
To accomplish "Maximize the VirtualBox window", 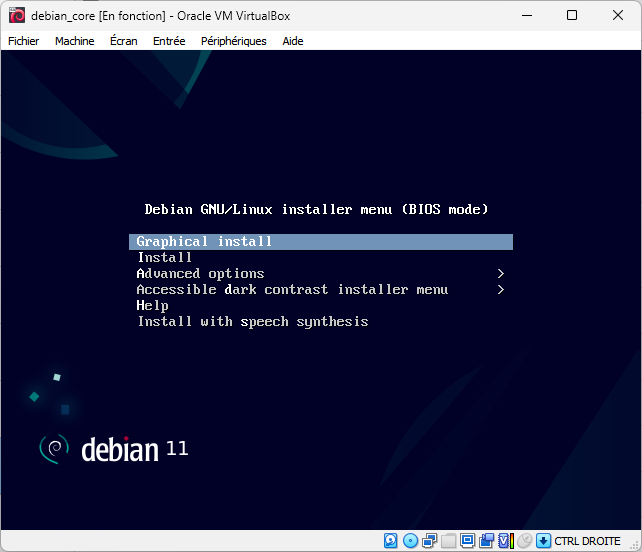I will [572, 16].
